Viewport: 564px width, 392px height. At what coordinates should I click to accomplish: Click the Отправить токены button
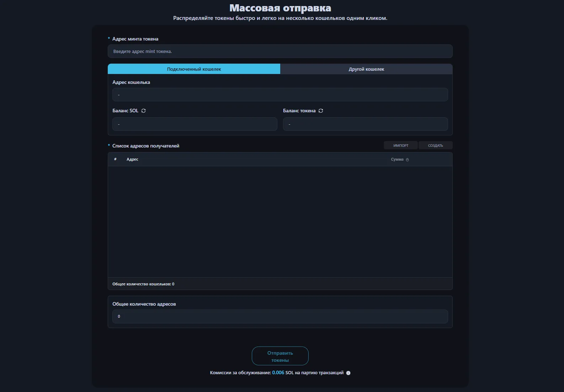point(280,356)
